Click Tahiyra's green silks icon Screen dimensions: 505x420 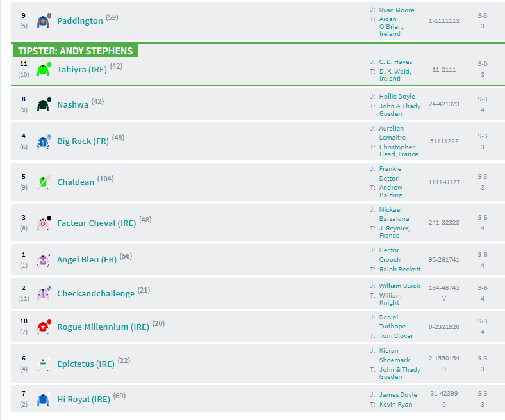(44, 70)
